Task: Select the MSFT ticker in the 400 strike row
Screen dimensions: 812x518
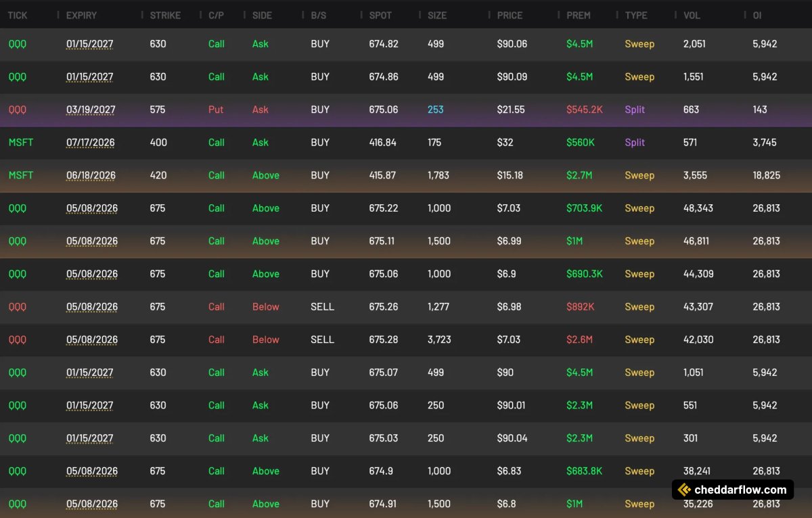Action: pyautogui.click(x=20, y=143)
